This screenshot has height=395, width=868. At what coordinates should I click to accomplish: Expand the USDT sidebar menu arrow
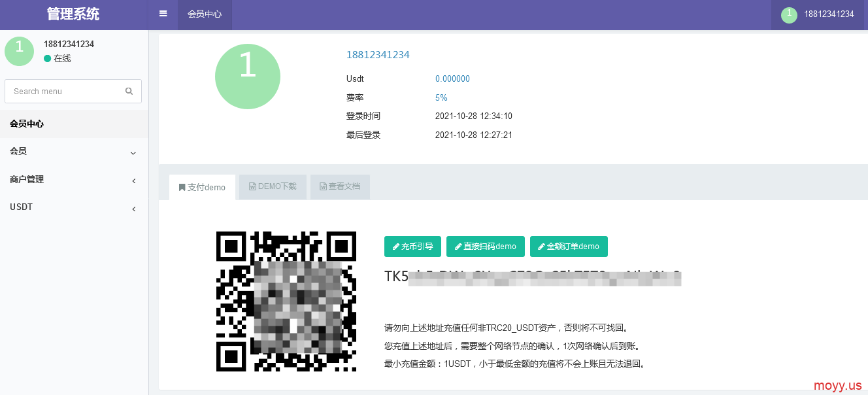(x=134, y=209)
